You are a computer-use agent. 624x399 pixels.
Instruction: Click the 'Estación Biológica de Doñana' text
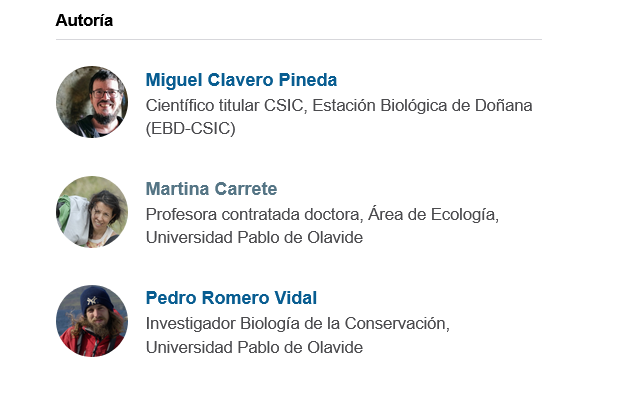pyautogui.click(x=422, y=106)
